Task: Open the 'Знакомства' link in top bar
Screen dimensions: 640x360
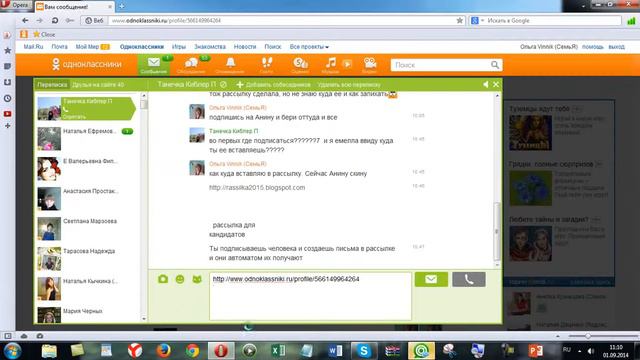Action: (x=210, y=47)
